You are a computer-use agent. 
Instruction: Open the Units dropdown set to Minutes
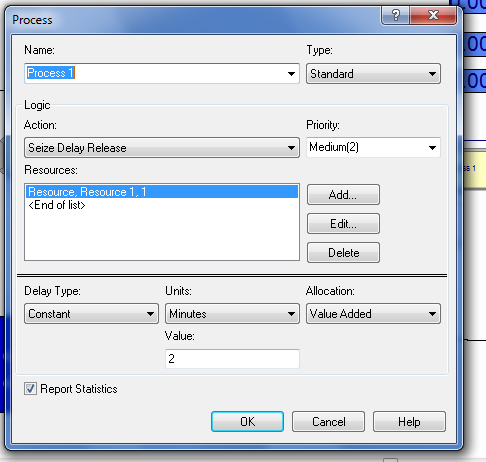click(232, 314)
